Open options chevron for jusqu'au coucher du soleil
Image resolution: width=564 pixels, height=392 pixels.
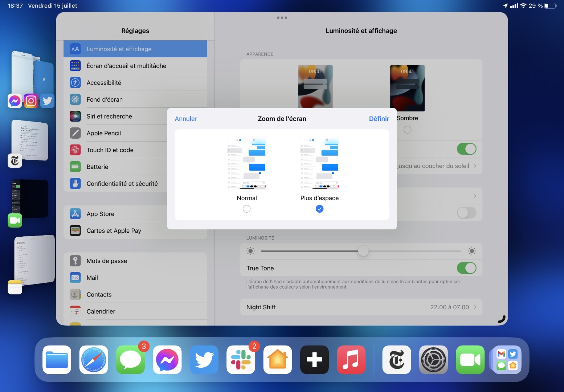click(x=475, y=166)
